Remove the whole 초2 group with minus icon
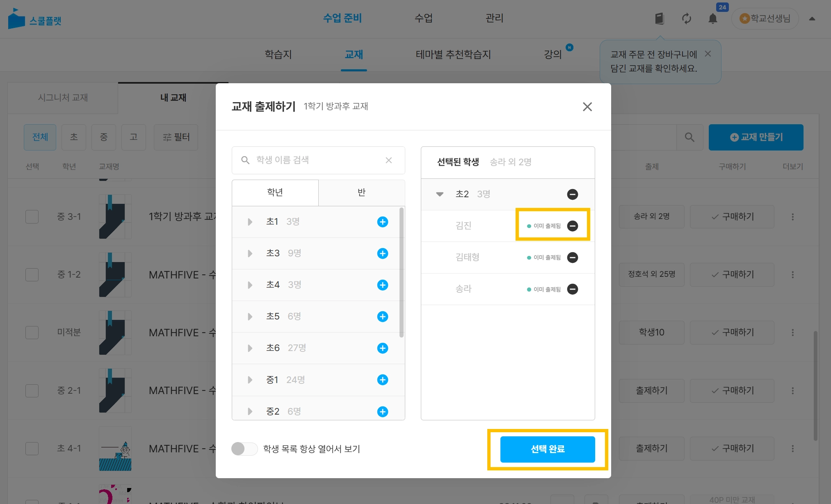Image resolution: width=831 pixels, height=504 pixels. 572,194
